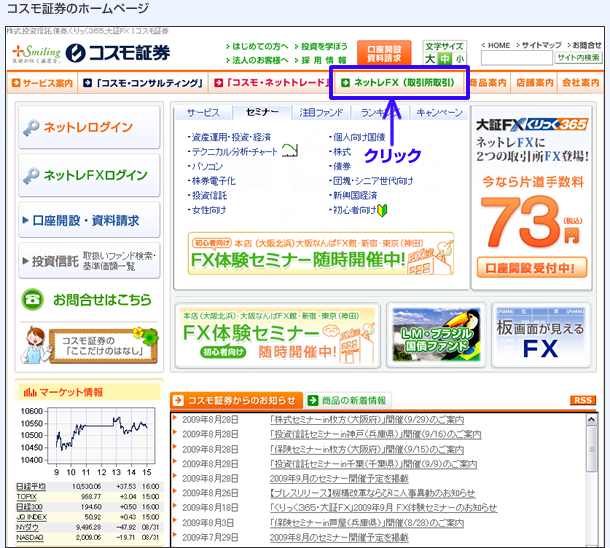
Task: Click the RSS feed badge
Action: [x=582, y=400]
